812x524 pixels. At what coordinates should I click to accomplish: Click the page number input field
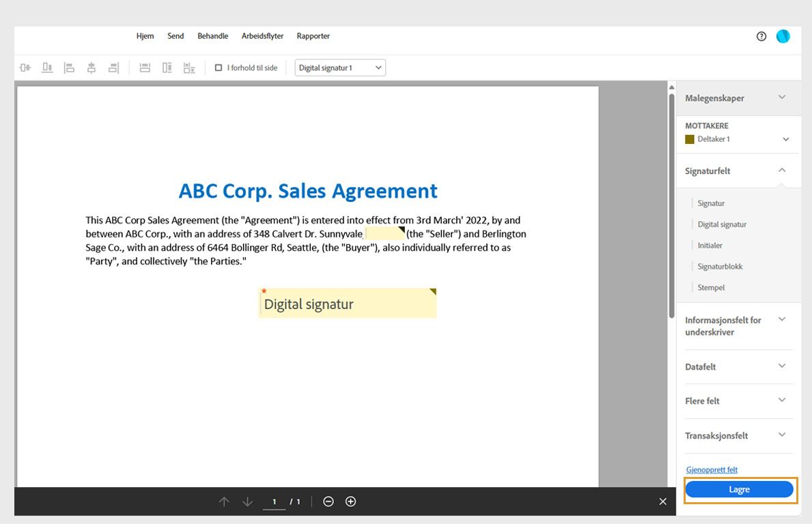274,501
